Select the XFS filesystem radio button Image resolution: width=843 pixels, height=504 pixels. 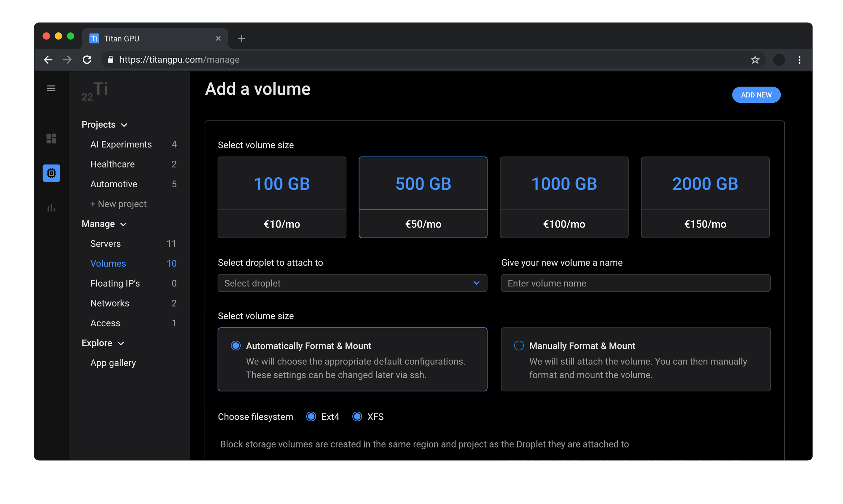point(357,416)
